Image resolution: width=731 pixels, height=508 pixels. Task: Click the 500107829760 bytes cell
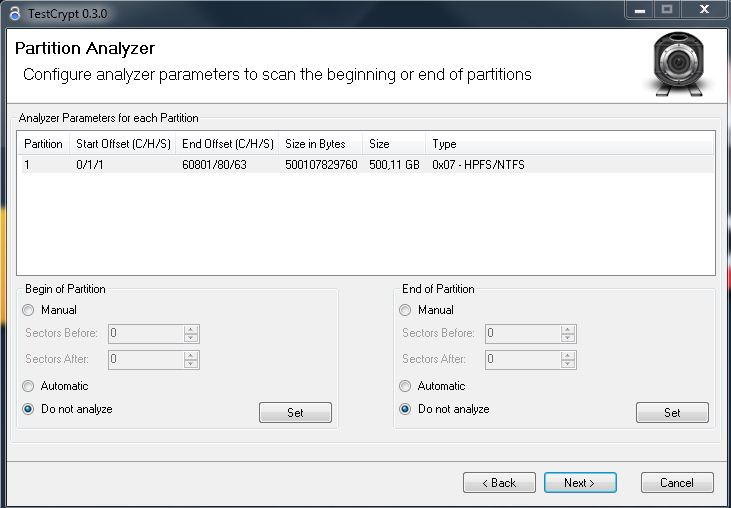pos(321,165)
